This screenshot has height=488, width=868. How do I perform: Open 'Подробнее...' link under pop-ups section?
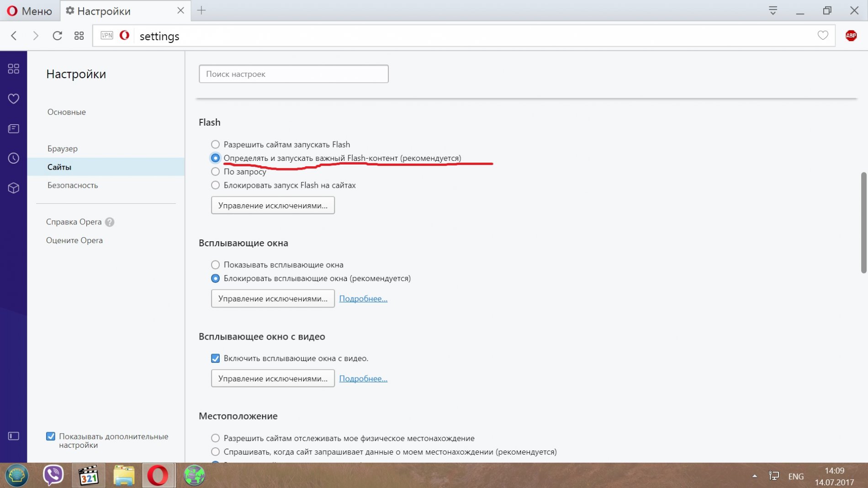[363, 298]
